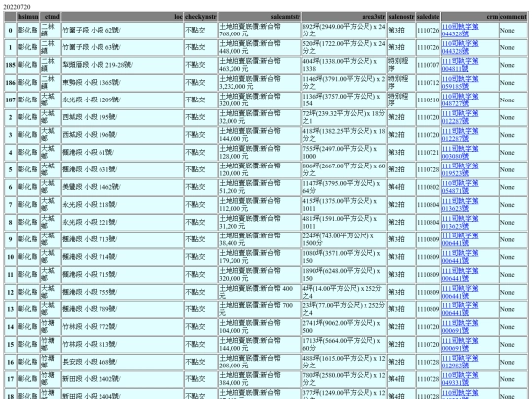Select index cell 186
532x399 pixels.
[10, 83]
